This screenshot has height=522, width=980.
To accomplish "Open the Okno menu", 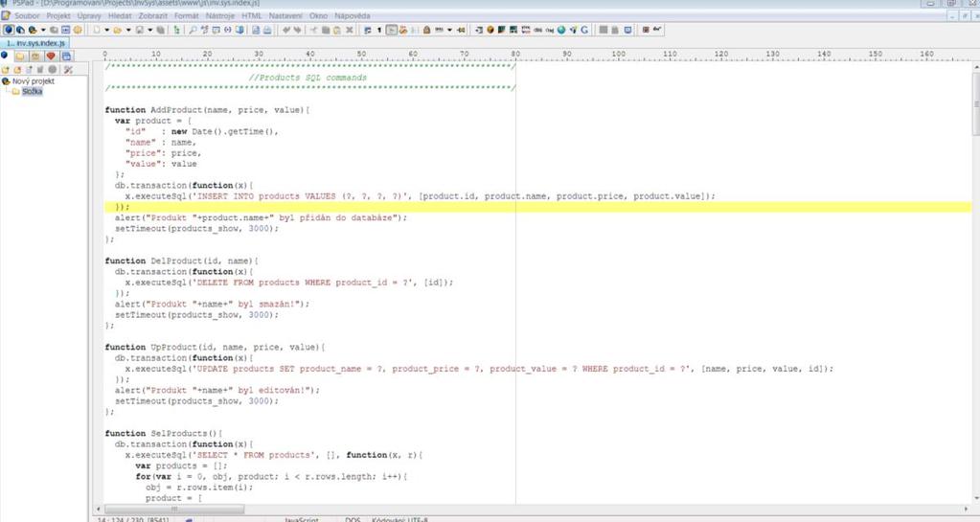I will tap(318, 15).
